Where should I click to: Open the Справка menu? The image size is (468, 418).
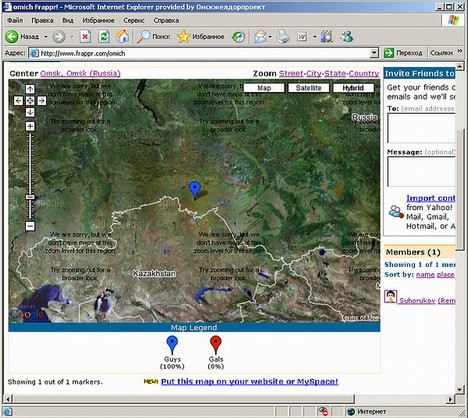pos(166,21)
